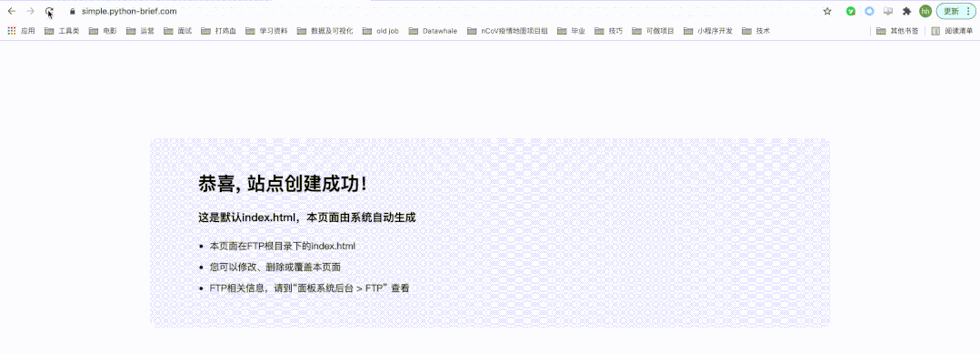Viewport: 980px width, 354px height.
Task: Open the 技巧 bookmark folder
Action: 608,31
